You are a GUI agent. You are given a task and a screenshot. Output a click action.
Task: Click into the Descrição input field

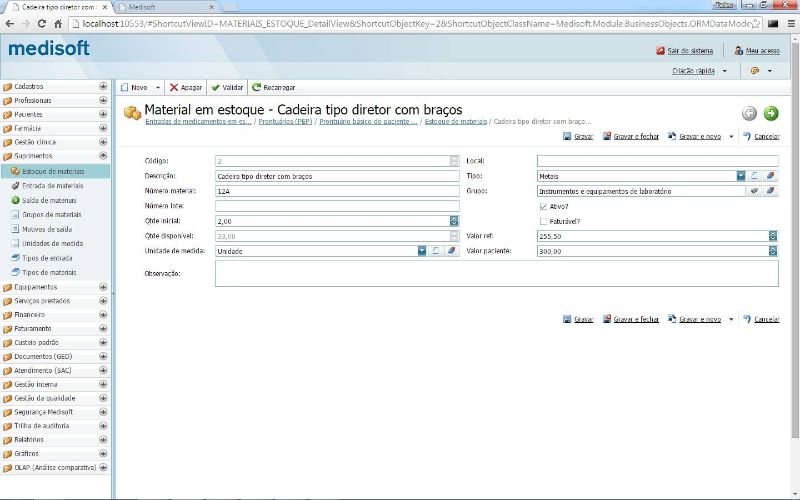tap(337, 176)
